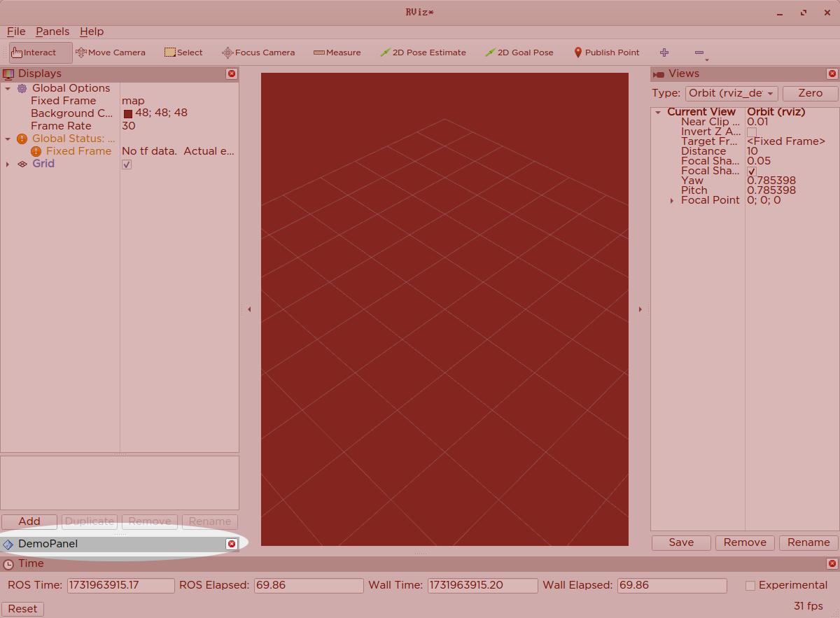840x618 pixels.
Task: Open the Panels menu
Action: pos(52,31)
